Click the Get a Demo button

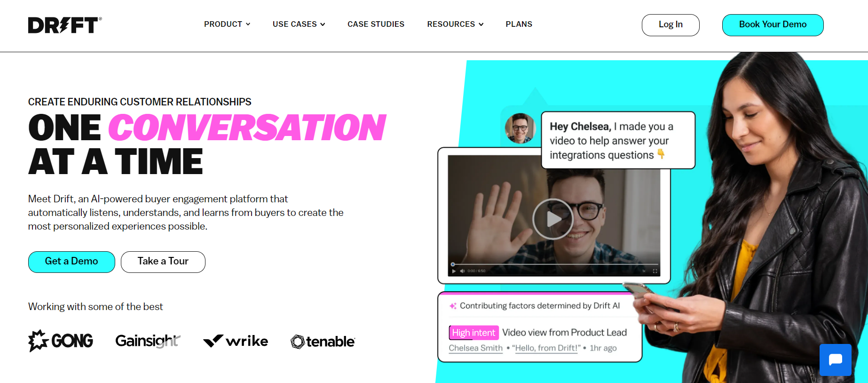coord(71,262)
